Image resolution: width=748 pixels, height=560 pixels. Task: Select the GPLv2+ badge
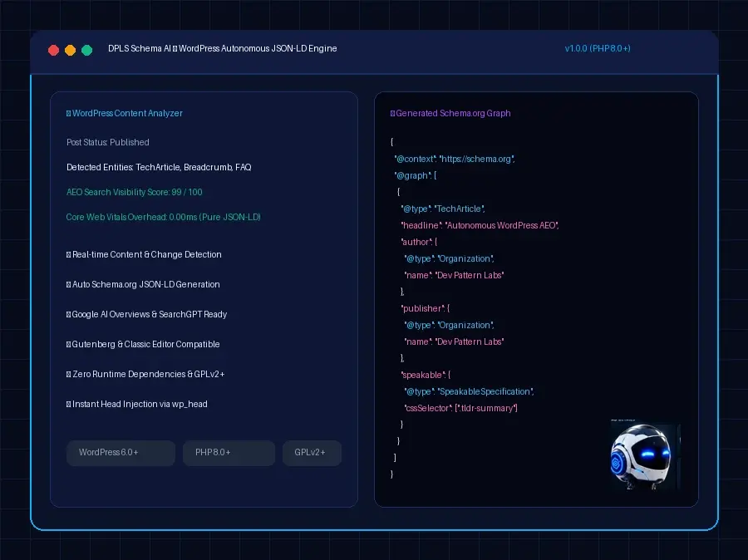(x=312, y=453)
